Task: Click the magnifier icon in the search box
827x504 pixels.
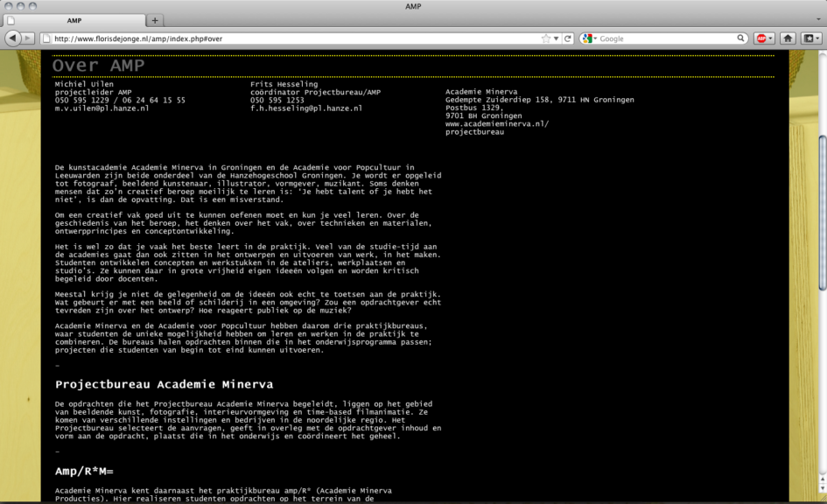Action: tap(740, 38)
